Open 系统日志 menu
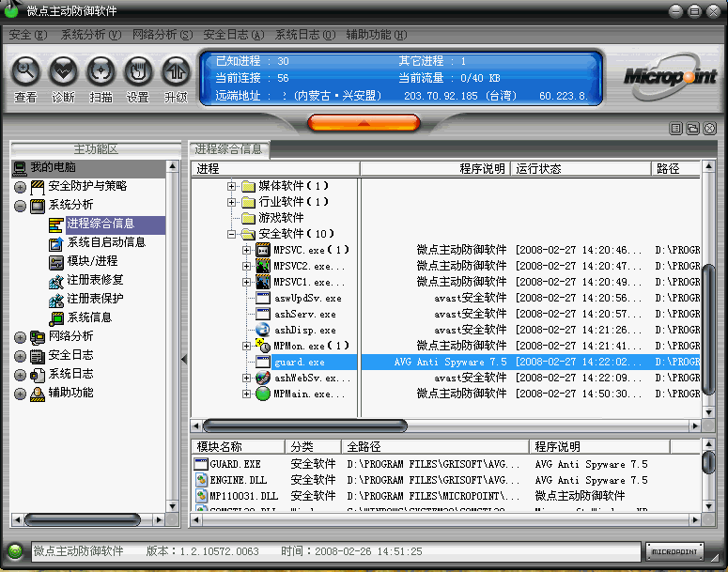The height and width of the screenshot is (572, 728). pyautogui.click(x=305, y=35)
